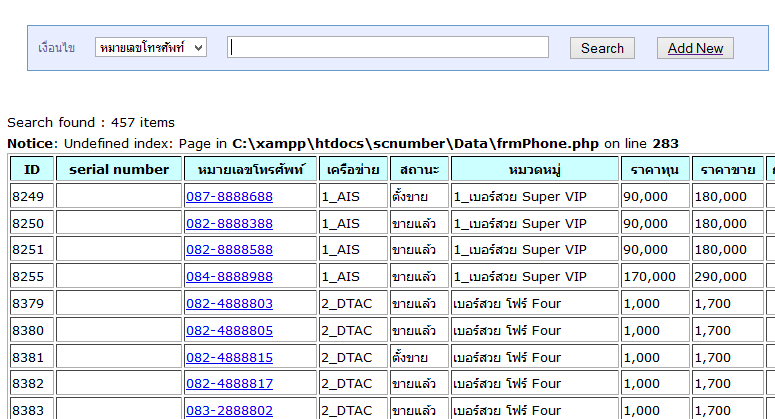Select ID cell 8382
The height and width of the screenshot is (419, 775).
click(x=32, y=383)
